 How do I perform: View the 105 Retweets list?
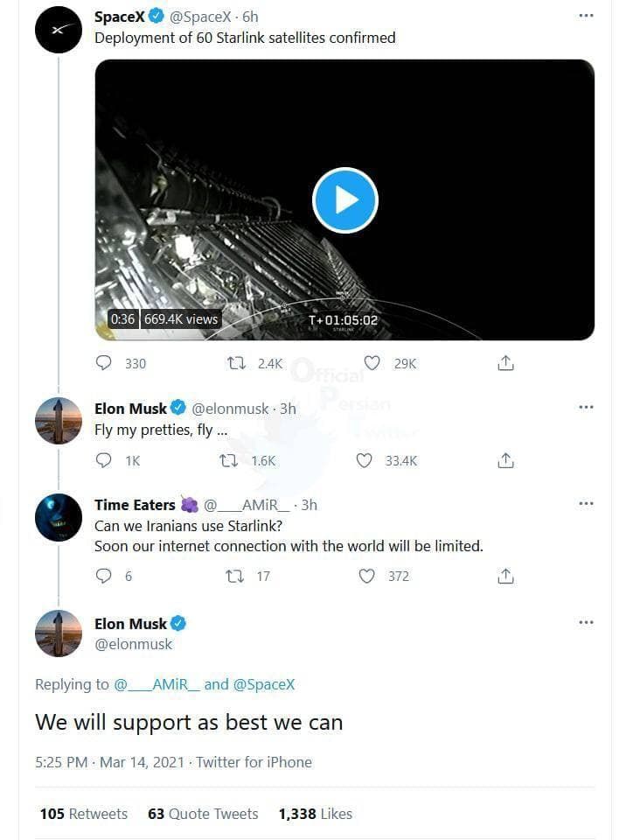pos(83,814)
